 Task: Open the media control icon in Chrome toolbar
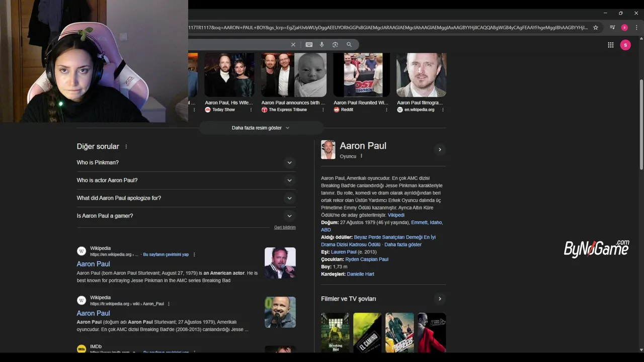[612, 28]
